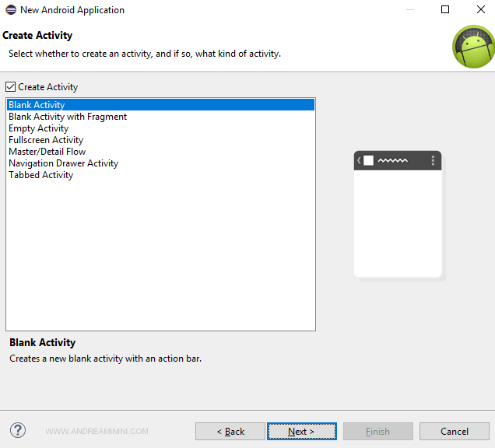Pick Master/Detail Flow template
Image resolution: width=495 pixels, height=448 pixels.
pyautogui.click(x=47, y=152)
